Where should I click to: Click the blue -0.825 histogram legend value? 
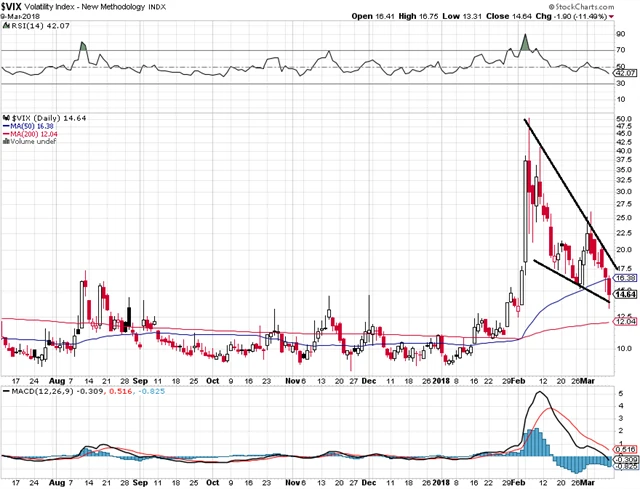tap(151, 391)
